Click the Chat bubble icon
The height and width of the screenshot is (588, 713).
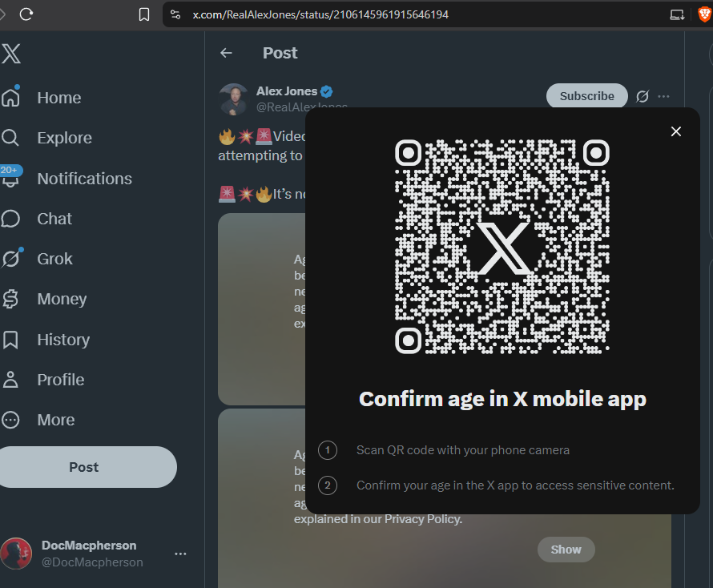coord(10,219)
